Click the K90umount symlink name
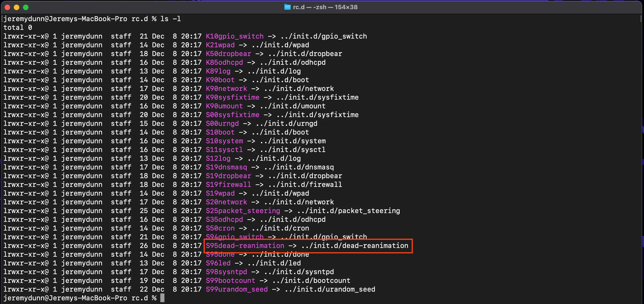 coord(224,106)
